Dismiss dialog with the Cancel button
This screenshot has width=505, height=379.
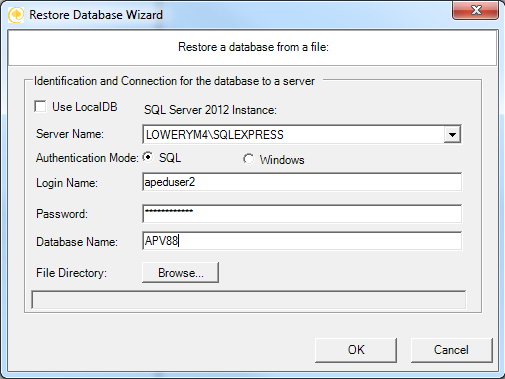point(451,350)
